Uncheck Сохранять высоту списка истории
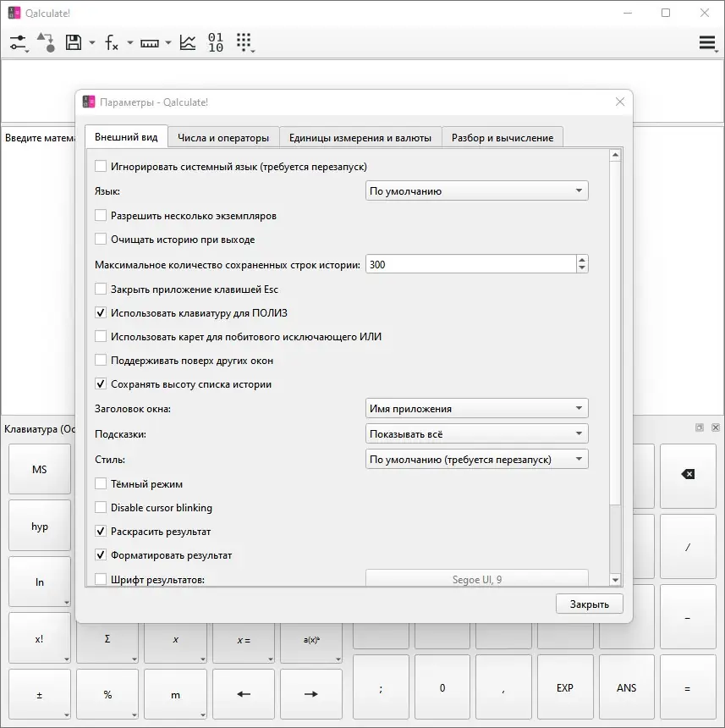Image resolution: width=725 pixels, height=728 pixels. point(100,384)
